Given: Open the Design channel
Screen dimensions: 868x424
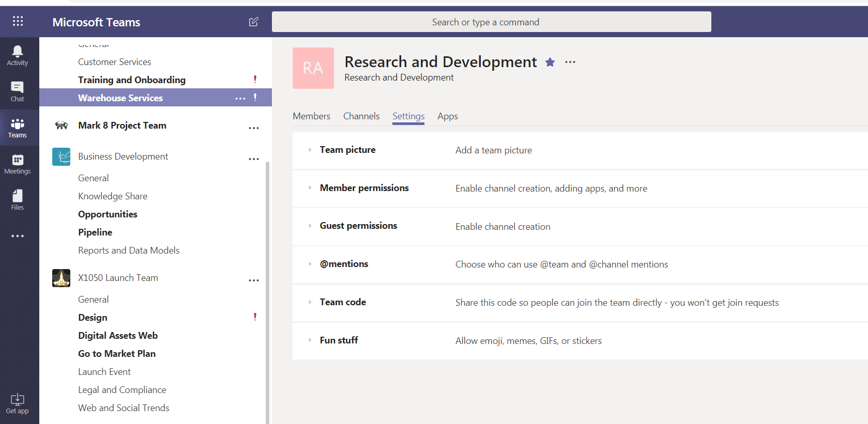Looking at the screenshot, I should pos(93,318).
